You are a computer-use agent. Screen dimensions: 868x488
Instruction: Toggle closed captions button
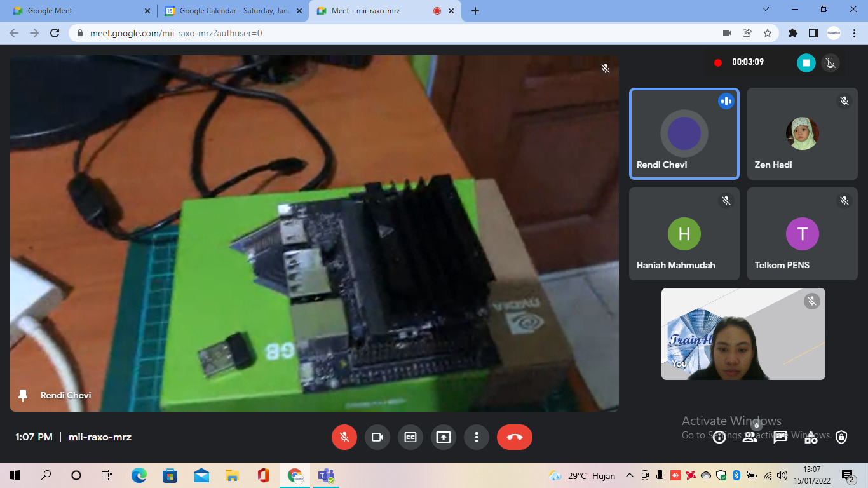410,437
